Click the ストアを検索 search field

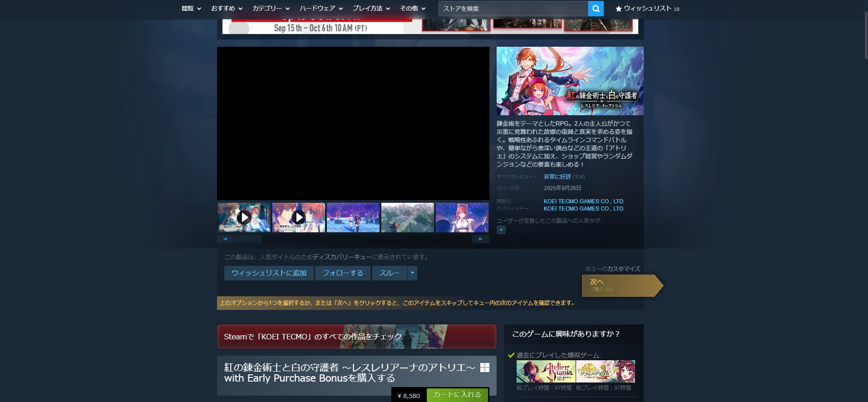513,9
